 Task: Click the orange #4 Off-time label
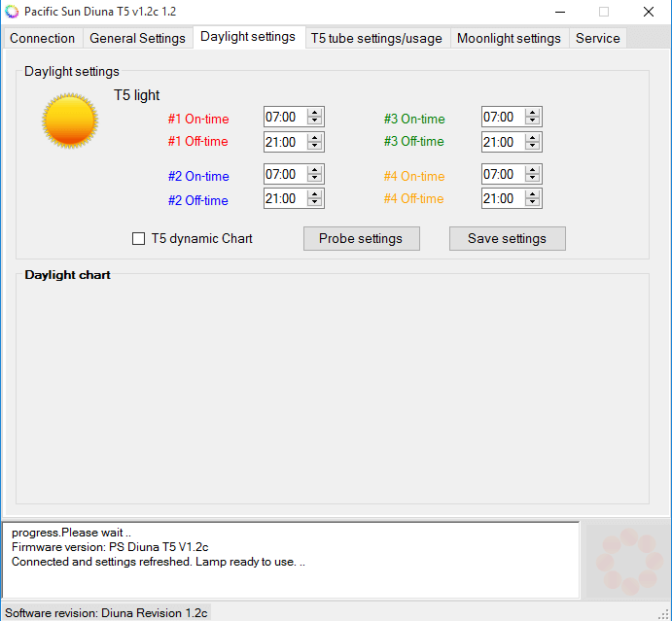coord(413,198)
